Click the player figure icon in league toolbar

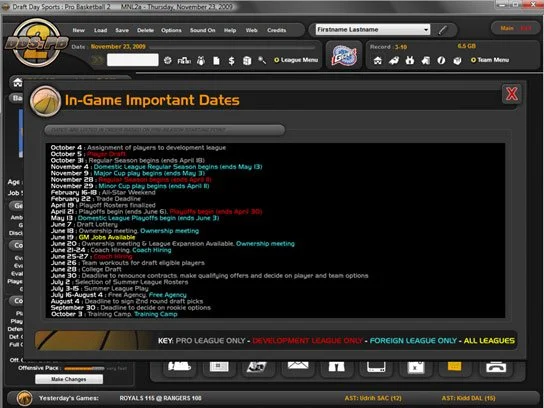[x=201, y=61]
